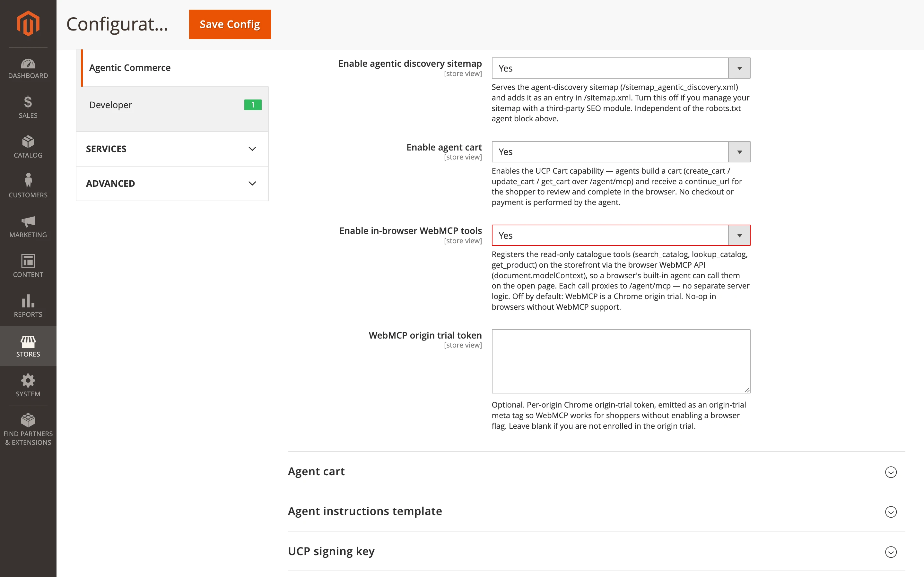
Task: Expand the ADVANCED section
Action: coord(172,184)
